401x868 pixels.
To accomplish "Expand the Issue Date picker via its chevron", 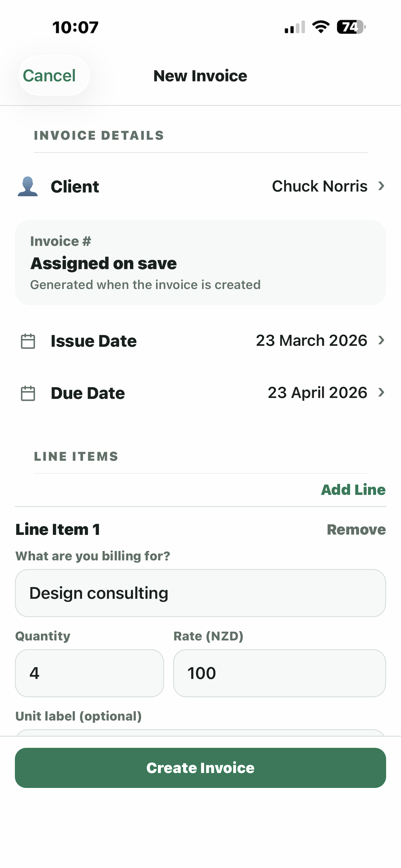I will pyautogui.click(x=381, y=340).
